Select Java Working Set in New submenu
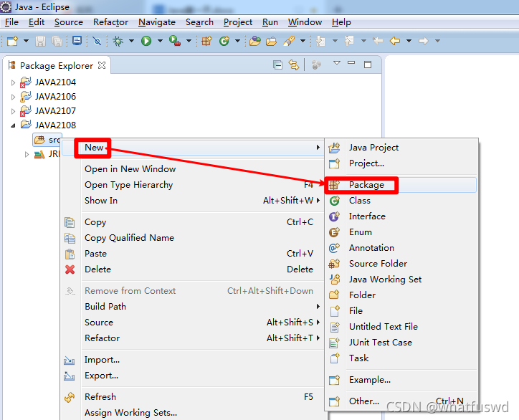The width and height of the screenshot is (519, 420). point(401,280)
